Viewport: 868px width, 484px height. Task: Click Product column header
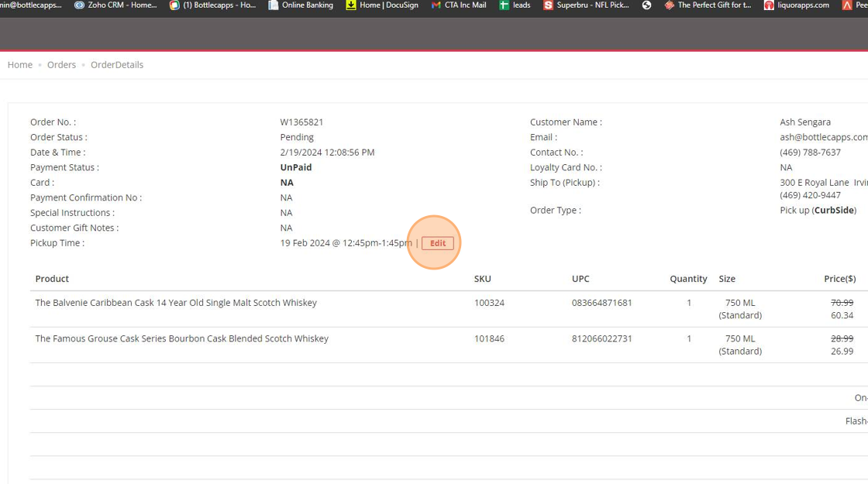[x=52, y=279]
